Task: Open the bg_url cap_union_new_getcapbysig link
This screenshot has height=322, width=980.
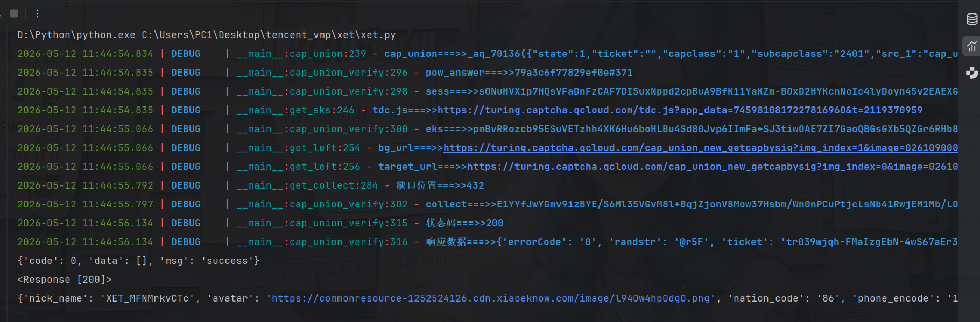Action: click(701, 148)
